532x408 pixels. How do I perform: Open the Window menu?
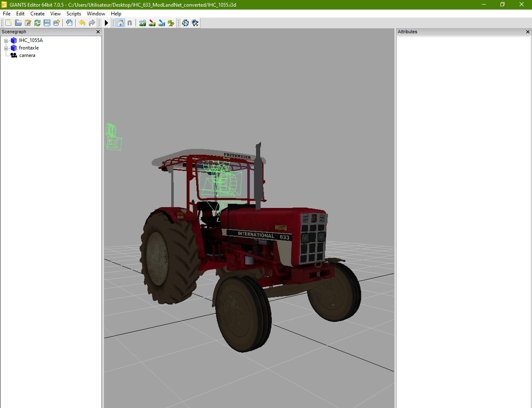tap(96, 14)
